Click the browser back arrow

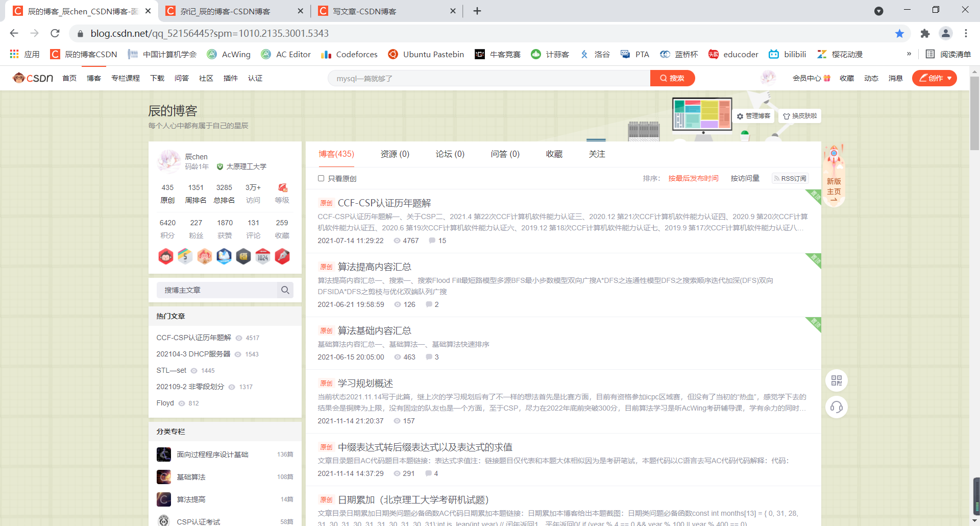(14, 33)
